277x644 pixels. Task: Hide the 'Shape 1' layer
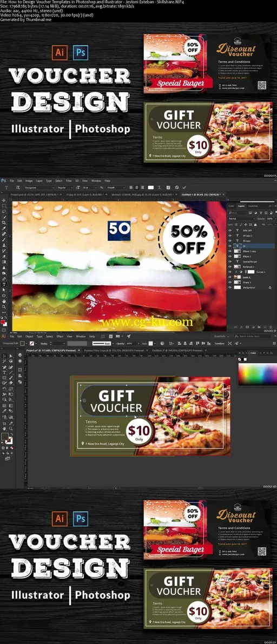[x=230, y=282]
